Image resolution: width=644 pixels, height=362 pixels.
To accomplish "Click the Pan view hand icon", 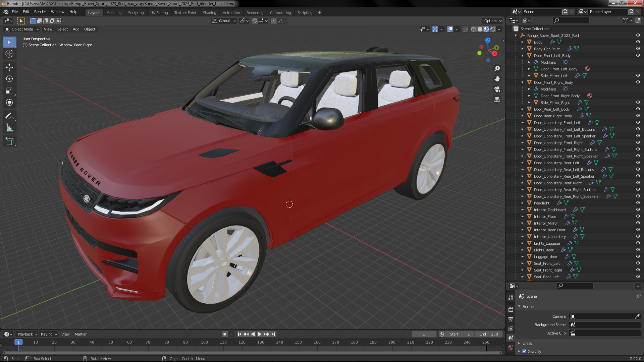I will click(497, 79).
